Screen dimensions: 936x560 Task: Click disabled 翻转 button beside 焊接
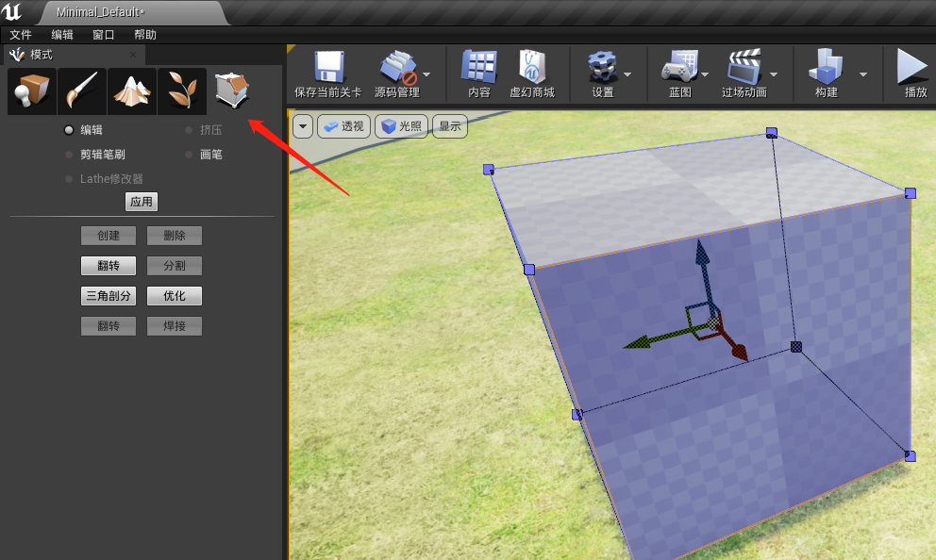109,326
